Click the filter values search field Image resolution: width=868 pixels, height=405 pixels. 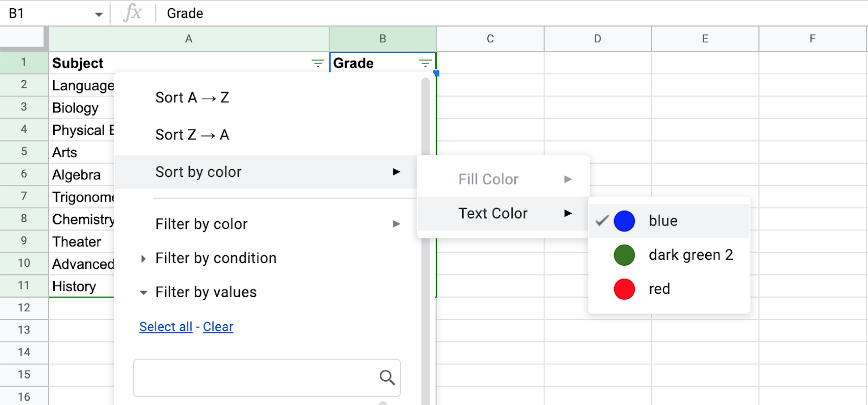tap(255, 377)
